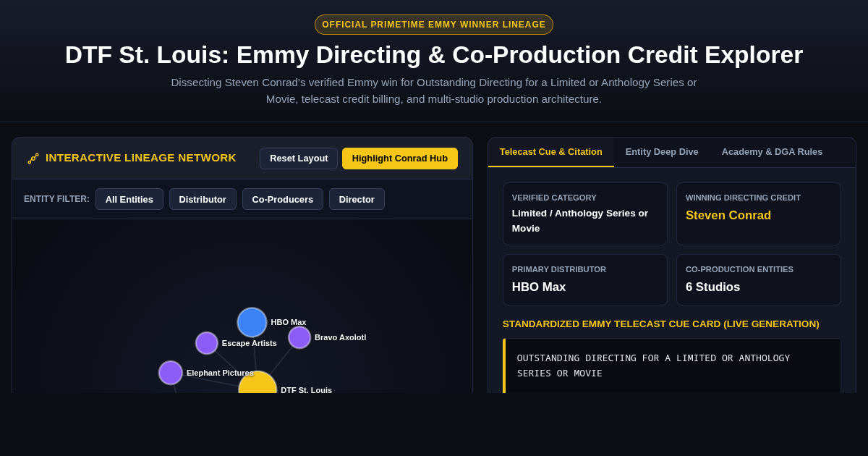This screenshot has height=456, width=868.
Task: Click the Interactive Lineage Network heading
Action: click(141, 158)
